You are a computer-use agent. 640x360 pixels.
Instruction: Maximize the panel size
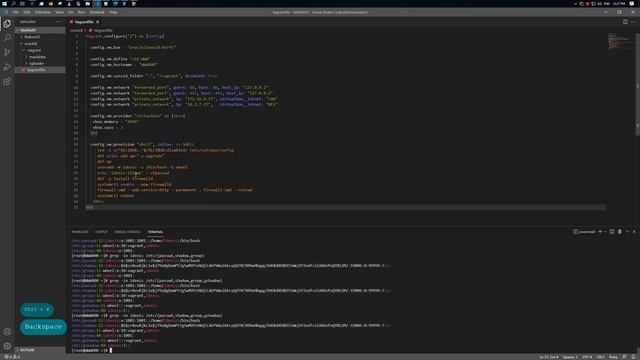click(x=627, y=232)
